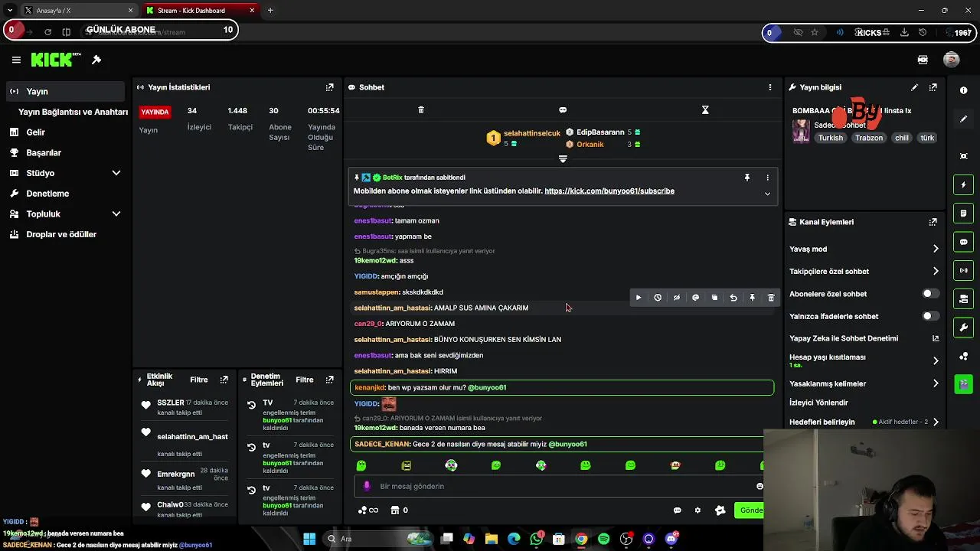The image size is (980, 551).
Task: Pin the hovered chat message
Action: [x=752, y=298]
